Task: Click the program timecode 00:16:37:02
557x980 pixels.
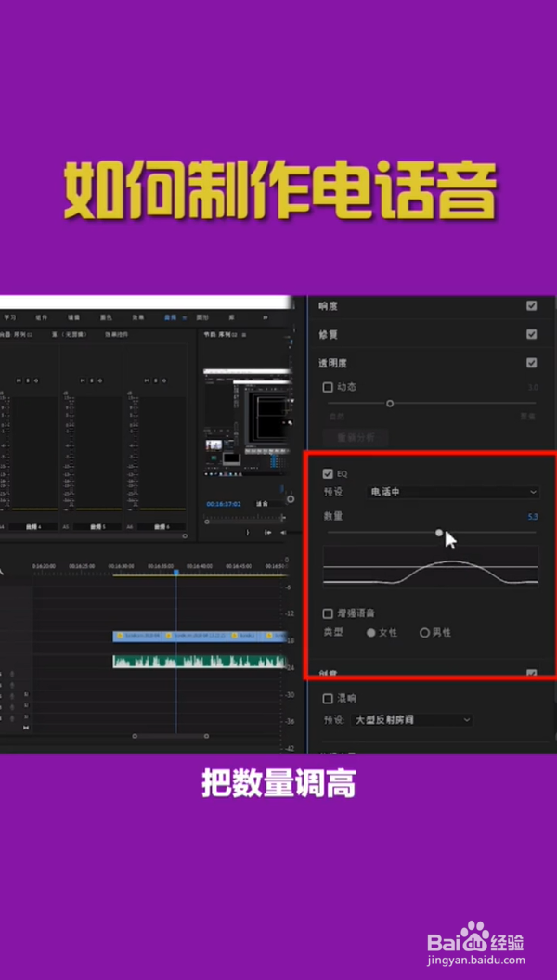Action: point(224,504)
